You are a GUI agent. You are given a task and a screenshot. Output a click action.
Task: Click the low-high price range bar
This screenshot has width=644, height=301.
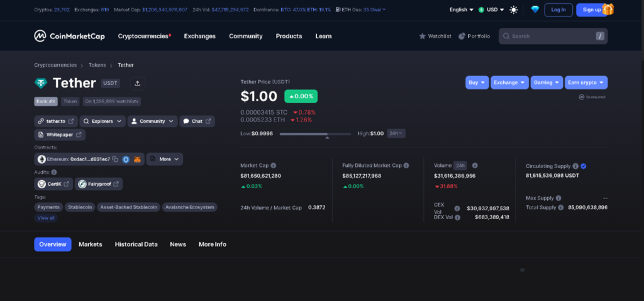(316, 134)
